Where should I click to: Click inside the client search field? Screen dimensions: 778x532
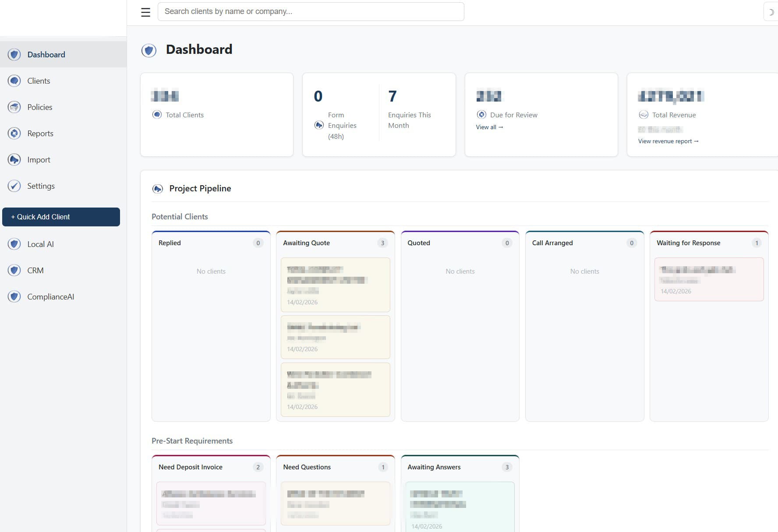coord(311,11)
